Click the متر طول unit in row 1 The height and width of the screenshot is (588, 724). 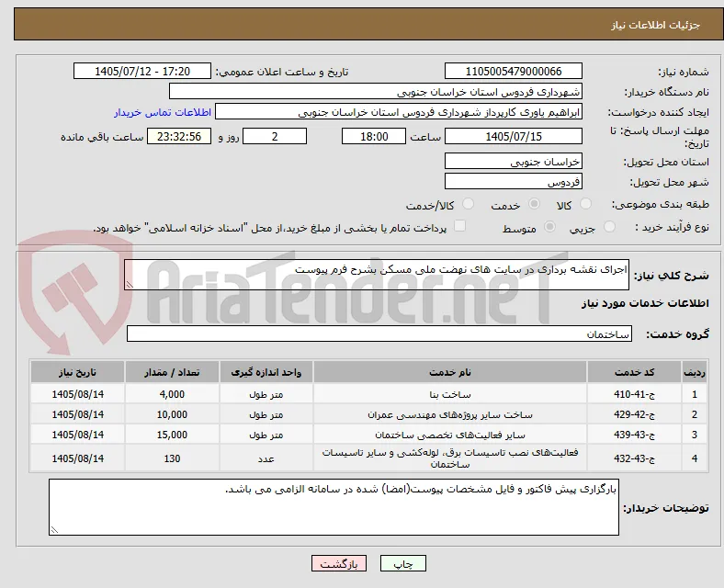[266, 395]
